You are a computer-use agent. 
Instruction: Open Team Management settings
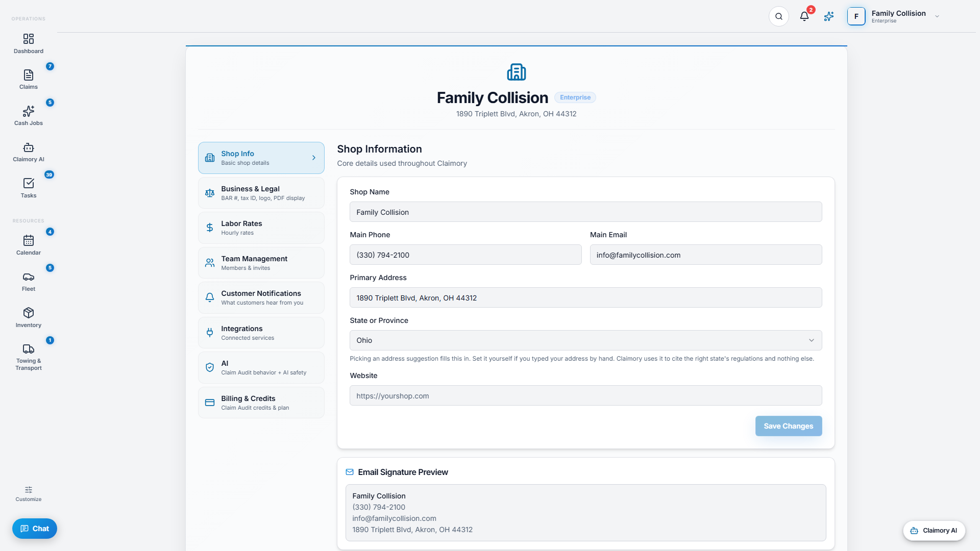261,263
